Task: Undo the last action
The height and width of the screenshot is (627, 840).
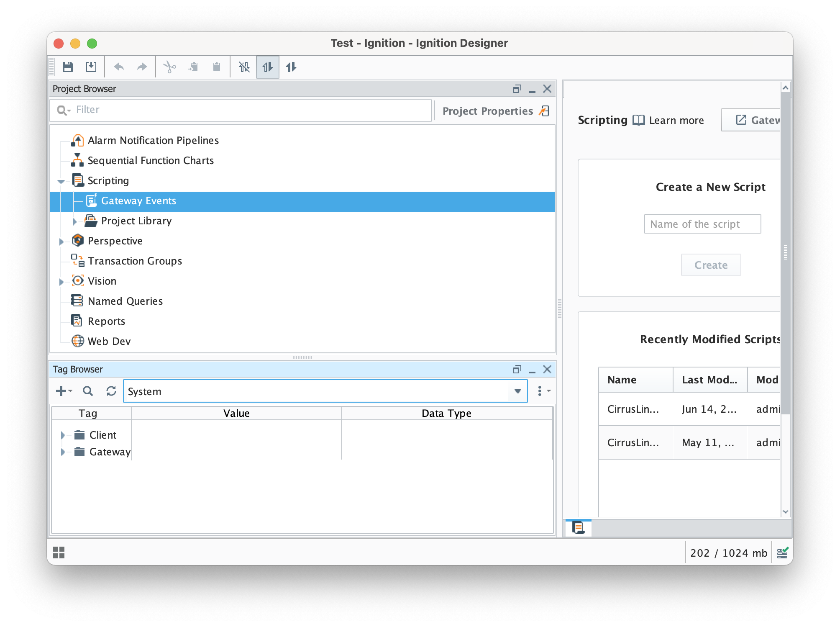Action: coord(119,67)
